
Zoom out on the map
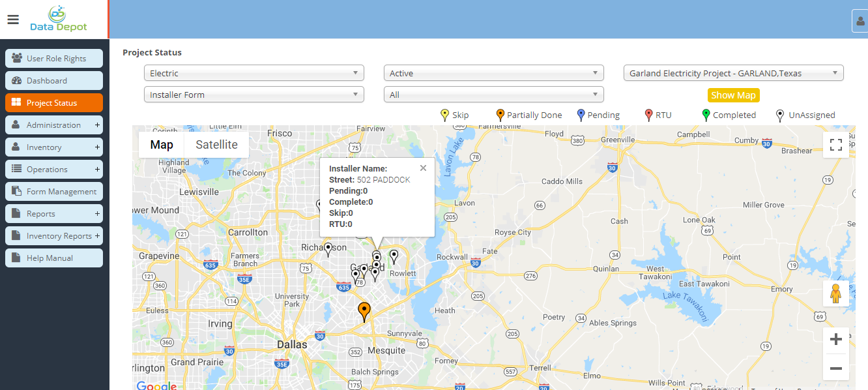click(835, 368)
